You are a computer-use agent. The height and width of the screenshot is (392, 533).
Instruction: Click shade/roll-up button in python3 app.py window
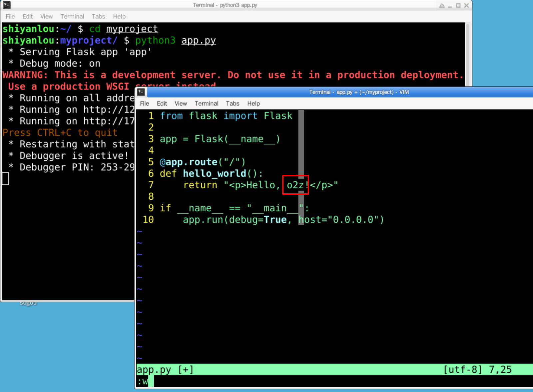(x=442, y=5)
